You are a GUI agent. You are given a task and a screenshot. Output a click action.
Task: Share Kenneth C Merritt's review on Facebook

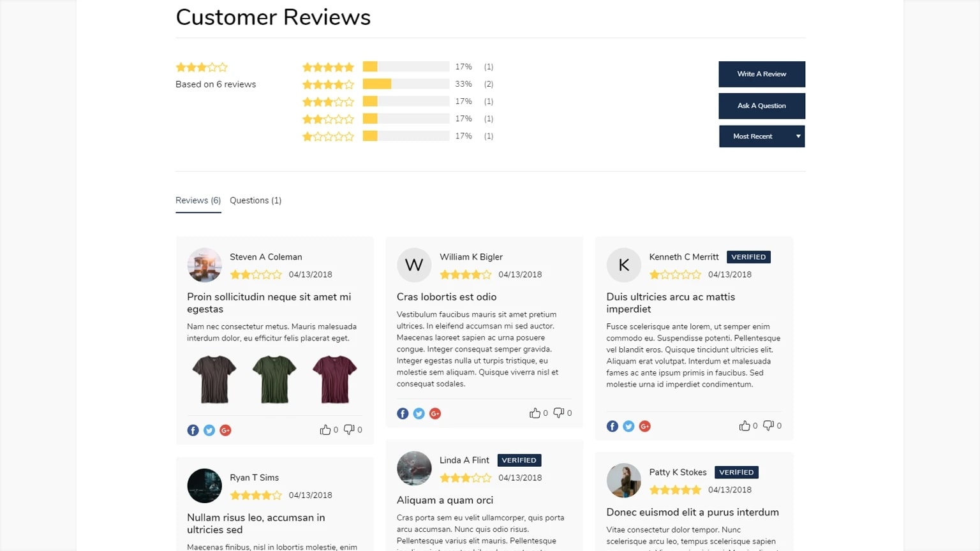point(612,426)
